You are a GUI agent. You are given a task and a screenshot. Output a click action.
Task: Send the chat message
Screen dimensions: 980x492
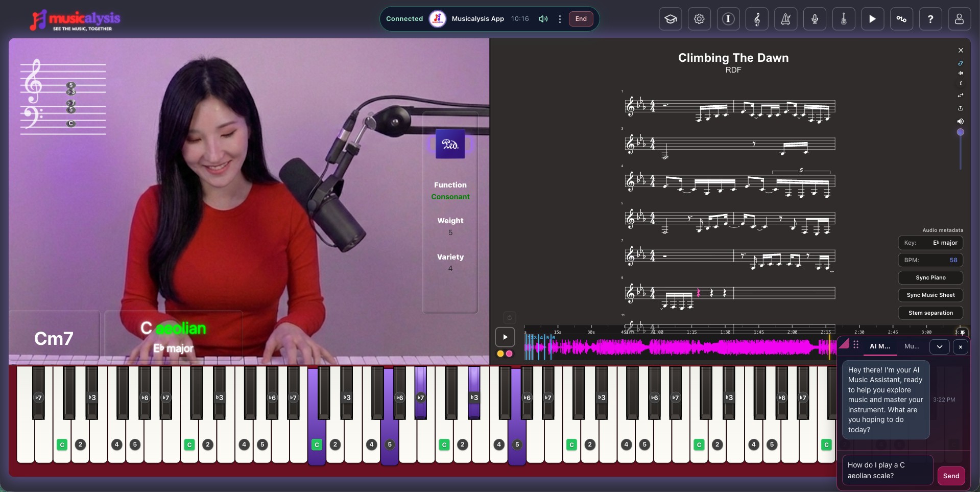951,476
